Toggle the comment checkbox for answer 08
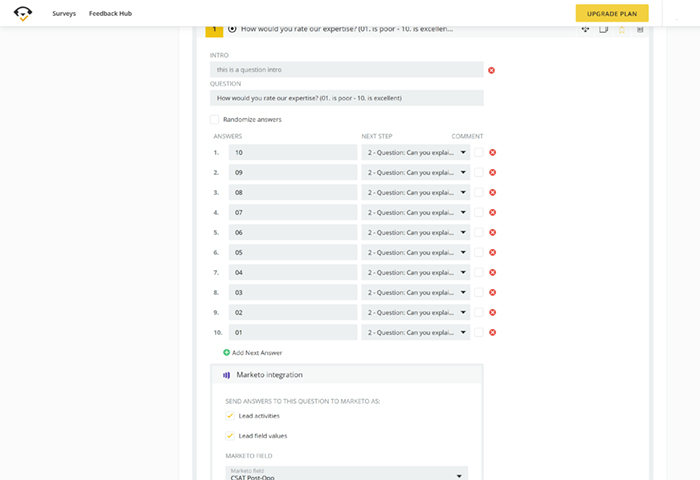The image size is (700, 480). coord(478,192)
